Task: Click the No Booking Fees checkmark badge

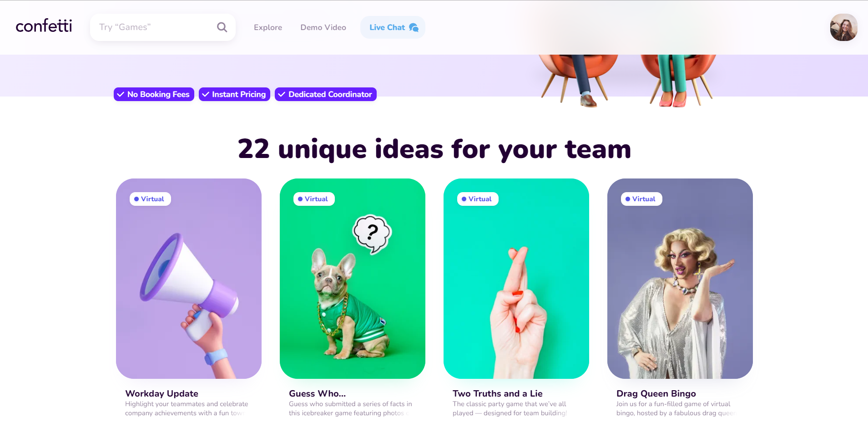Action: pos(154,94)
